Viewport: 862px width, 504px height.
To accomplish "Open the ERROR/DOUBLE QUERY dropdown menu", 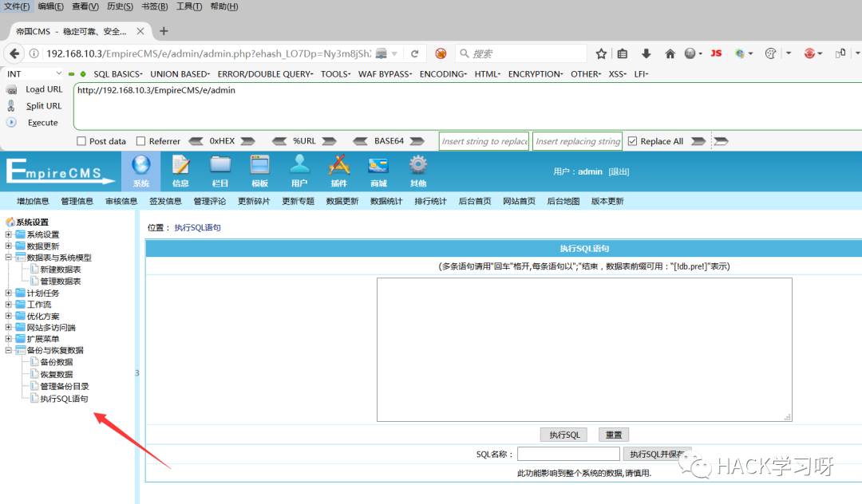I will tap(265, 74).
